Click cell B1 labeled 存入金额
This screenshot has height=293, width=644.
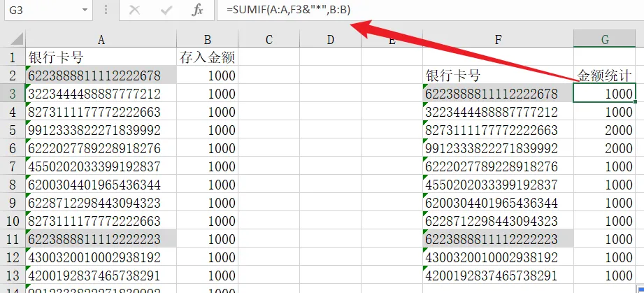(x=208, y=57)
